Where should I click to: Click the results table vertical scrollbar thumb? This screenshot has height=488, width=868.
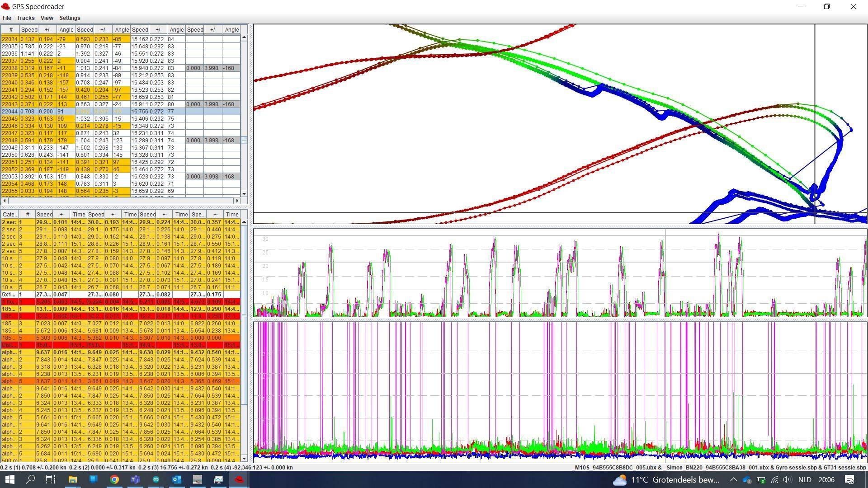tap(244, 315)
